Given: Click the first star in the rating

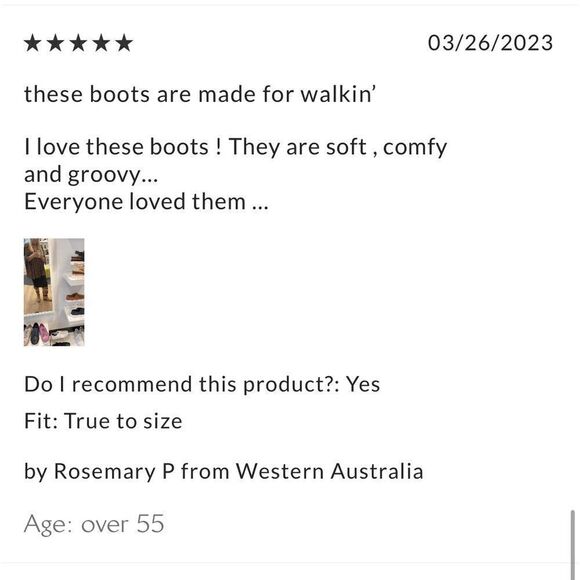Looking at the screenshot, I should pos(33,43).
